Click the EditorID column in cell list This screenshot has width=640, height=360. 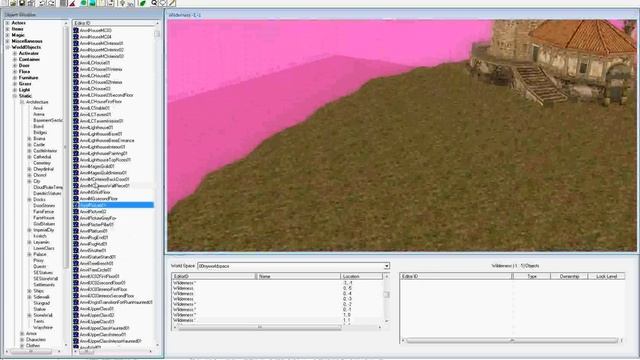214,276
